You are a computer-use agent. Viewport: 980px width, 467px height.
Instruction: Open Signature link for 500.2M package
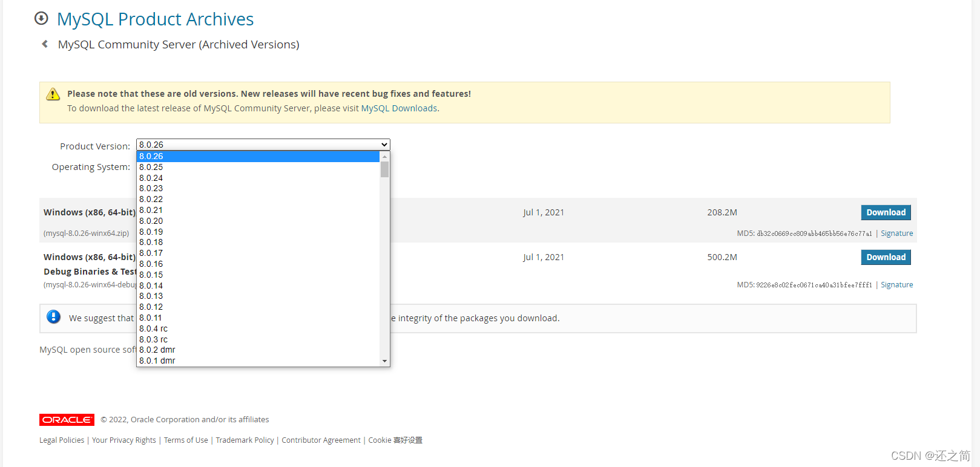tap(896, 285)
